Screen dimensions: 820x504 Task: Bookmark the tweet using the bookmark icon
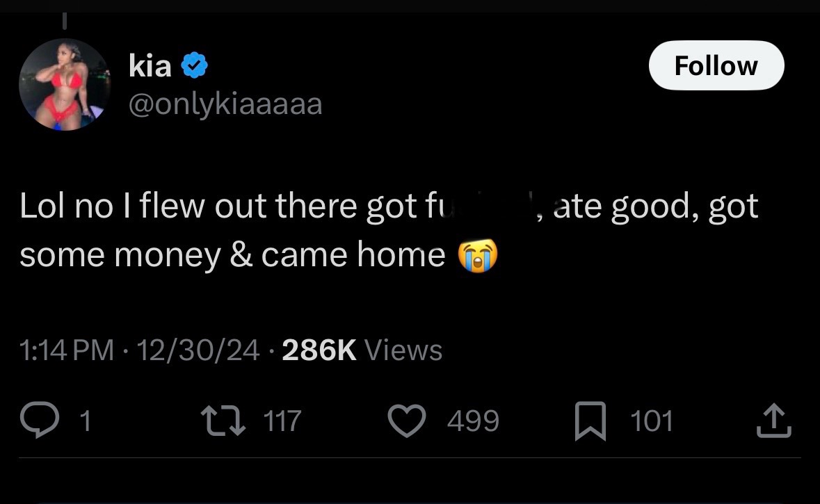590,422
